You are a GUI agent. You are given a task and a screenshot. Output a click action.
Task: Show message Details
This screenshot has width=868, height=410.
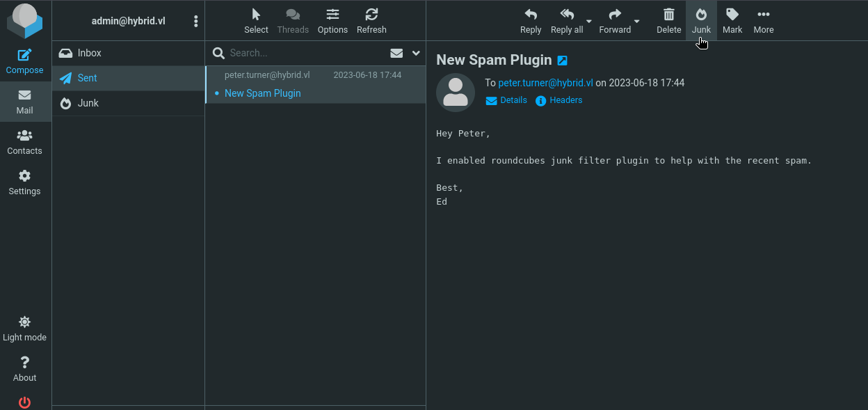point(506,100)
